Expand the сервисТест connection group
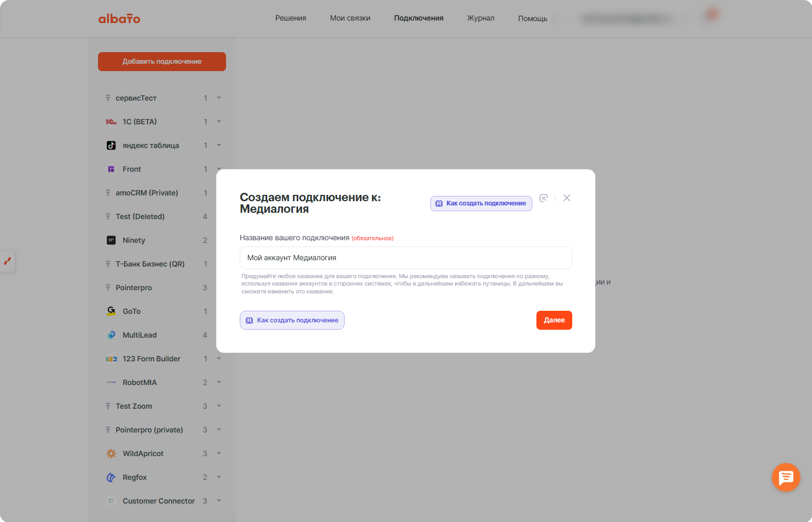812x522 pixels. [219, 97]
